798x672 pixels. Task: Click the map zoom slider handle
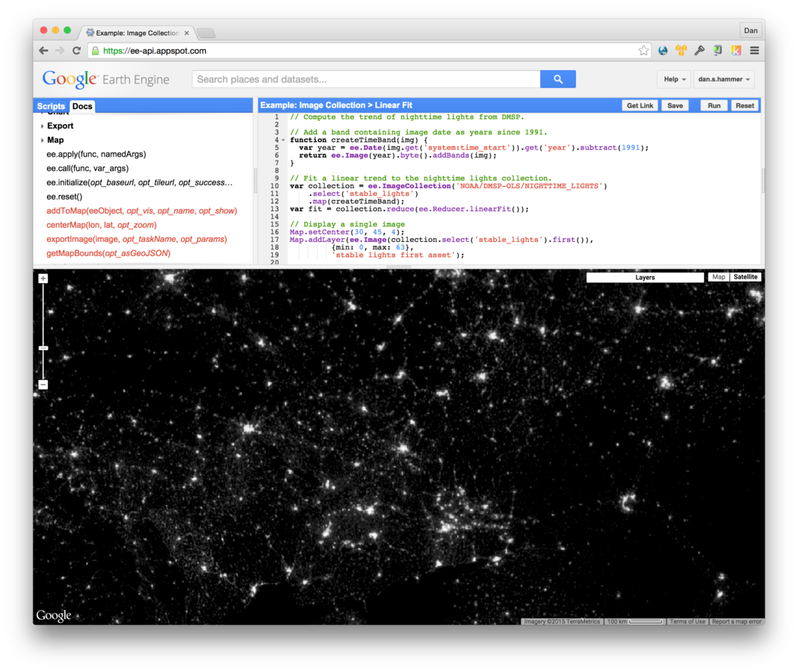[43, 349]
